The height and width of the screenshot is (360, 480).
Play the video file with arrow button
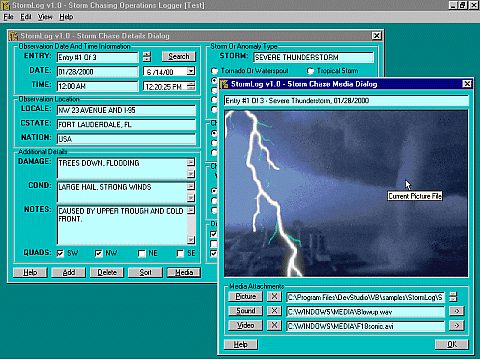(456, 325)
